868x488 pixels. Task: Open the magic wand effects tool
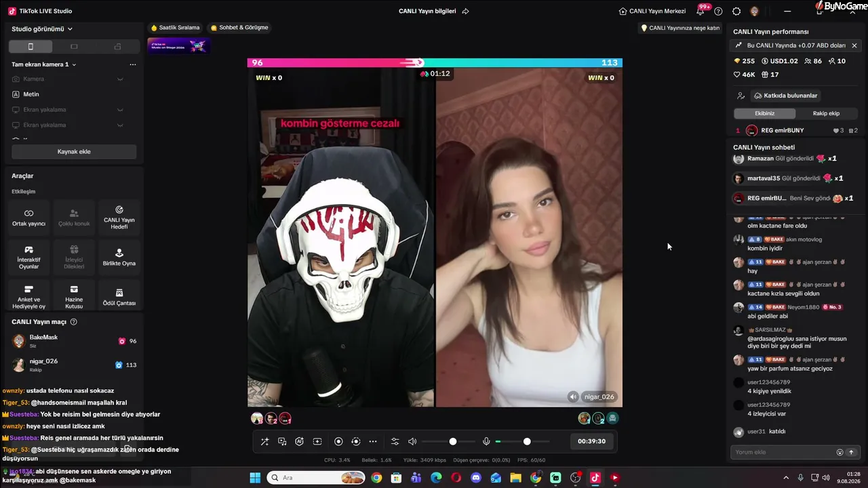[264, 441]
